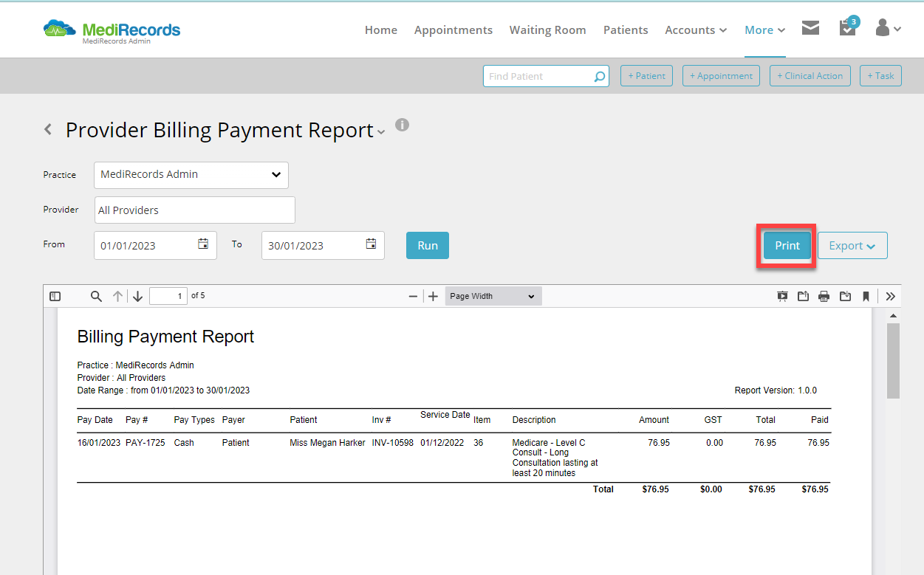This screenshot has height=575, width=924.
Task: Download the PDF with the folder arrow icon
Action: click(845, 296)
